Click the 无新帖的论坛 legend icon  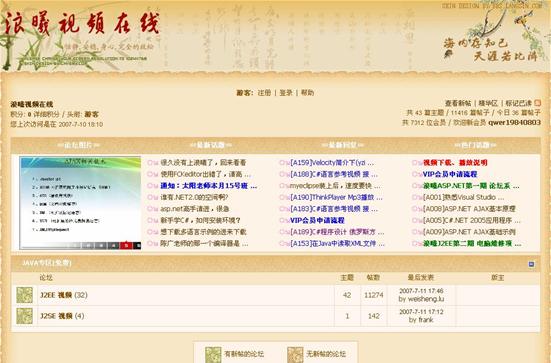point(295,355)
